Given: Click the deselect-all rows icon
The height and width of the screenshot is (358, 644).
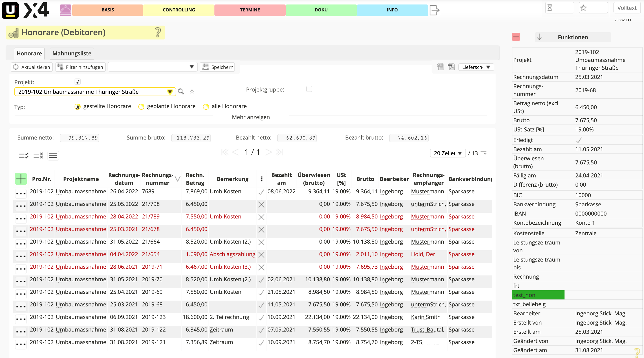Looking at the screenshot, I should (x=38, y=156).
